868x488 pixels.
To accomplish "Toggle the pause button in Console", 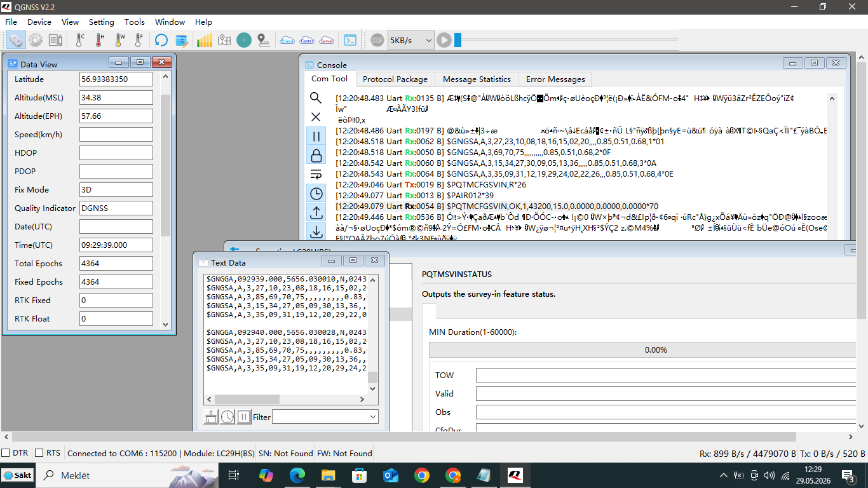I will tap(316, 136).
